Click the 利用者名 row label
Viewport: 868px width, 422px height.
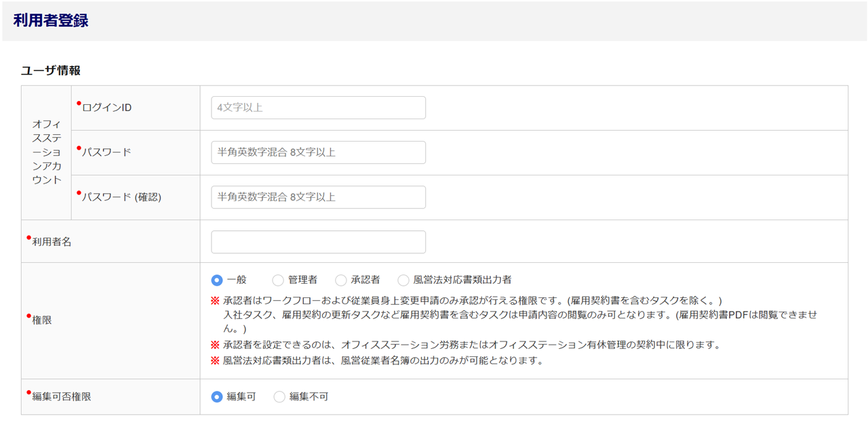coord(52,242)
